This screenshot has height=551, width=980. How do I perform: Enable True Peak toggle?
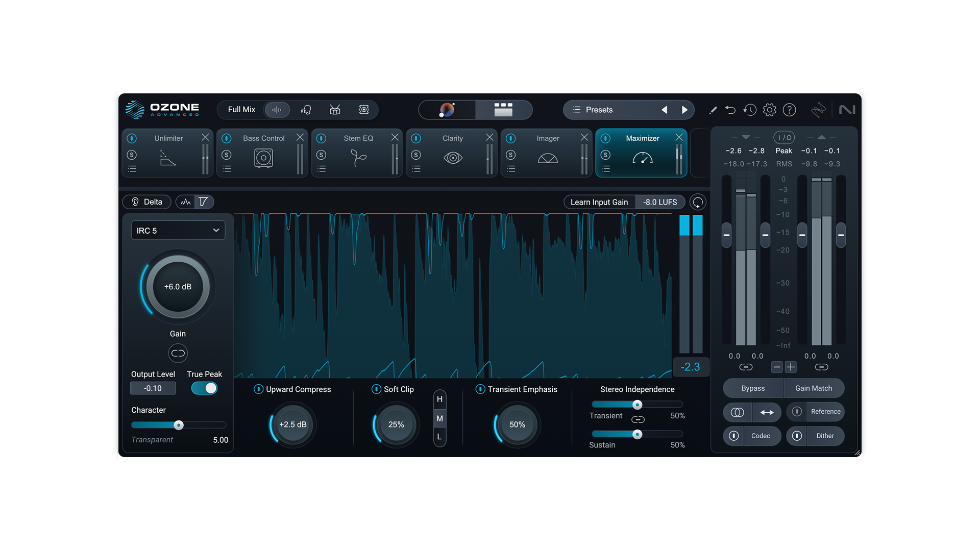204,388
